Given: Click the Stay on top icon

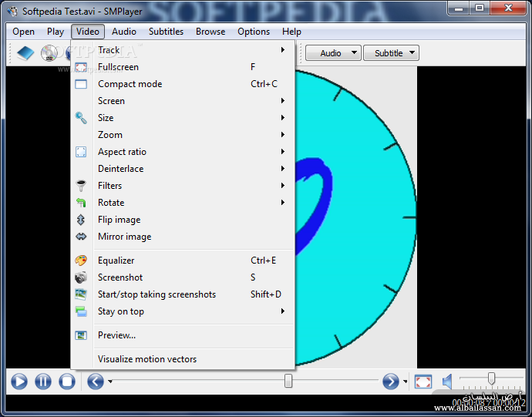Looking at the screenshot, I should pos(81,311).
